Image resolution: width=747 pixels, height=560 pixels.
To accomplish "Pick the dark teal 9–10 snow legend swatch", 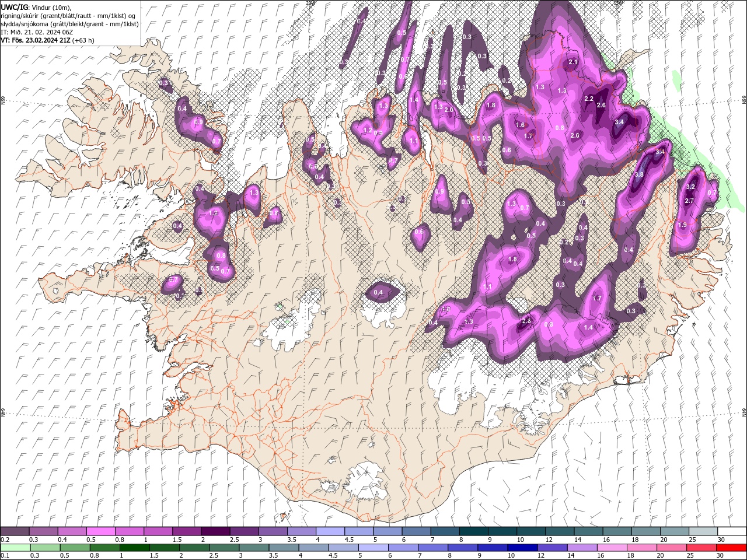I will 502,531.
